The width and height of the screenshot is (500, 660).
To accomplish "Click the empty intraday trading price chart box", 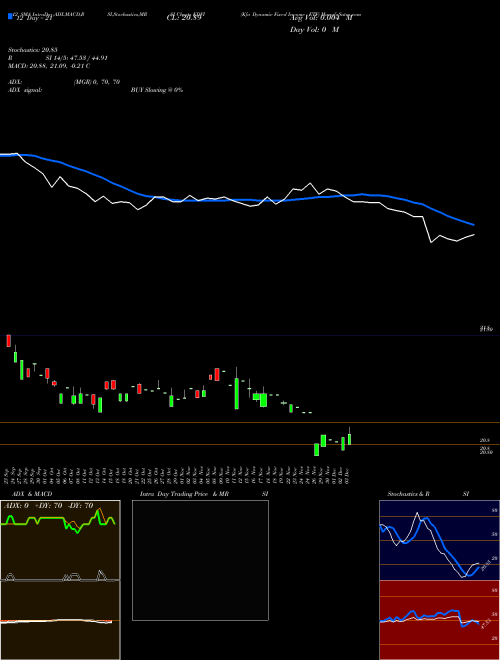I will (x=200, y=560).
